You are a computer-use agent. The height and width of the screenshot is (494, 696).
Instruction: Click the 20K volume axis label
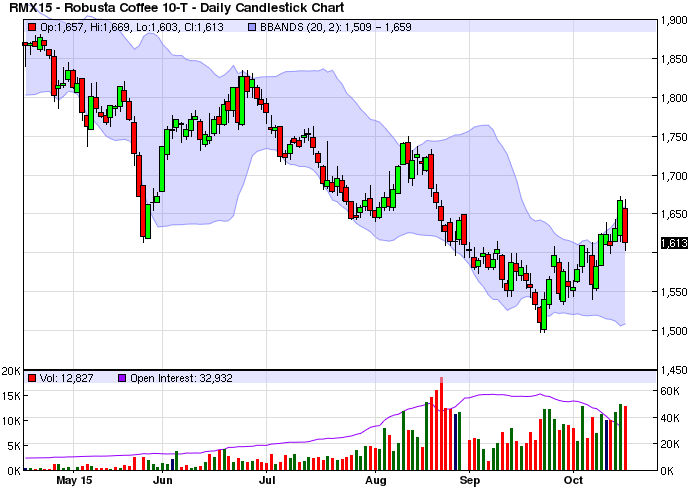point(12,371)
